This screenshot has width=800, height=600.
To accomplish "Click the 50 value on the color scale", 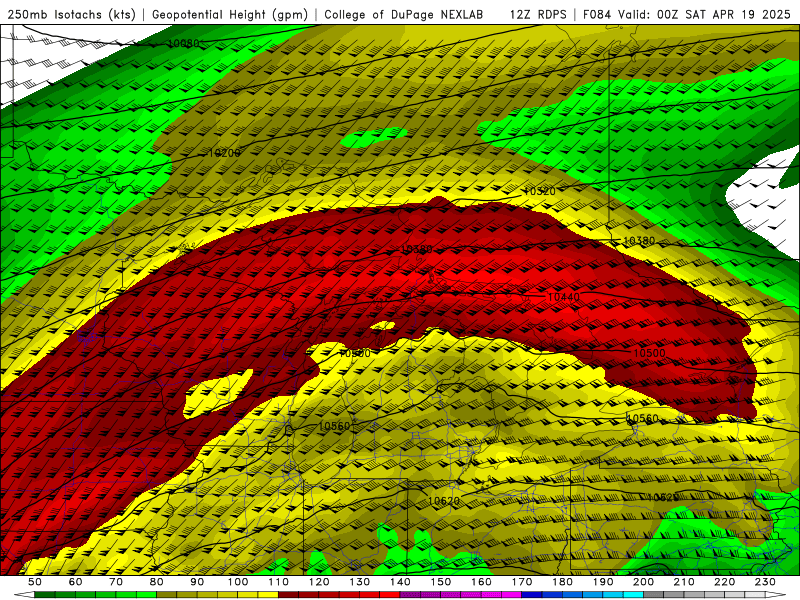I will 35,582.
